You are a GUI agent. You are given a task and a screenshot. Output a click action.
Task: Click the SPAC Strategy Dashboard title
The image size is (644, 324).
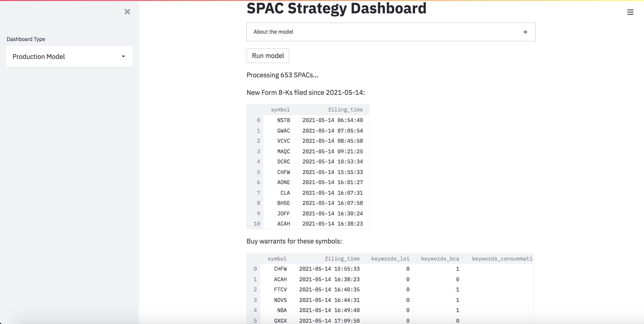[337, 8]
